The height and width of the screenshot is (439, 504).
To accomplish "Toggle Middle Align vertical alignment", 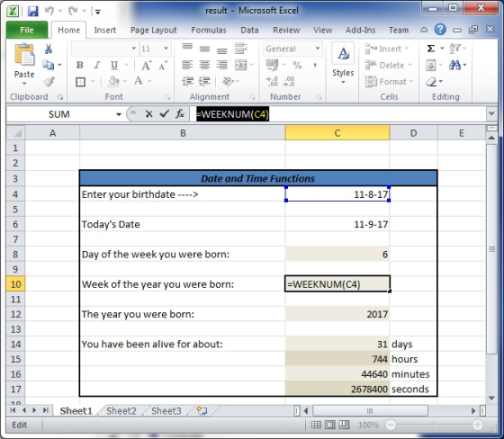I will coord(204,49).
